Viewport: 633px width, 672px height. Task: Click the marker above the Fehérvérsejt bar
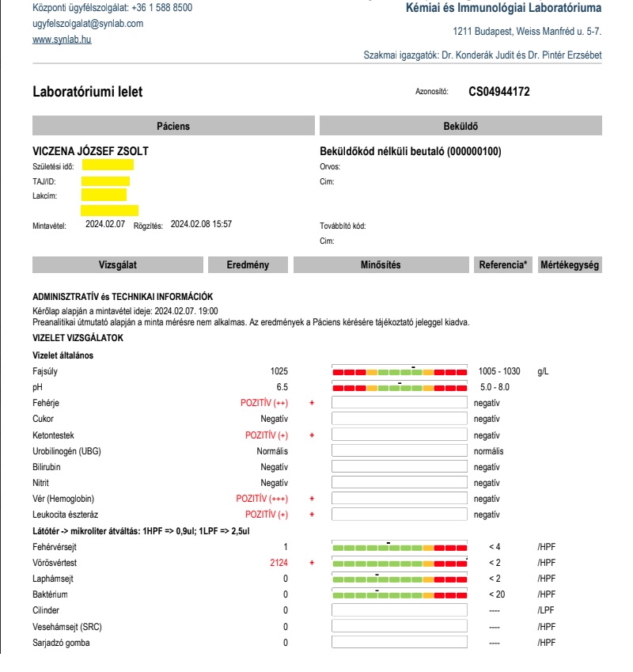pyautogui.click(x=389, y=545)
